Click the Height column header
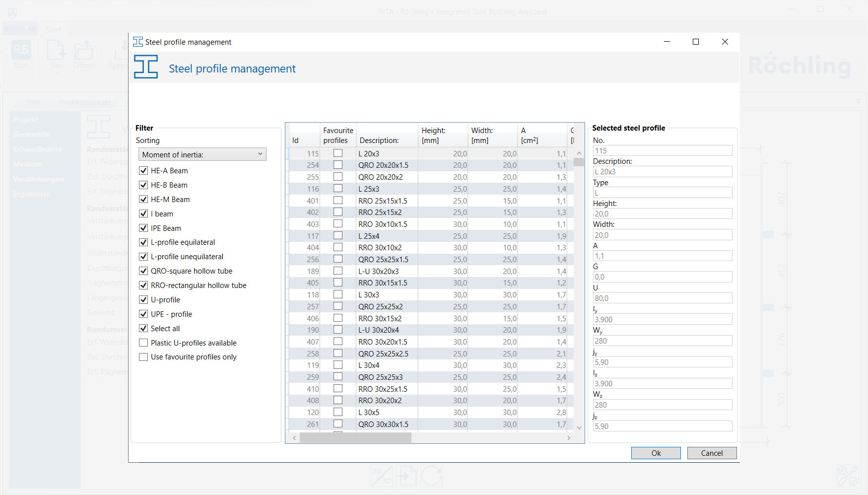Viewport: 868px width, 495px height. click(x=442, y=136)
